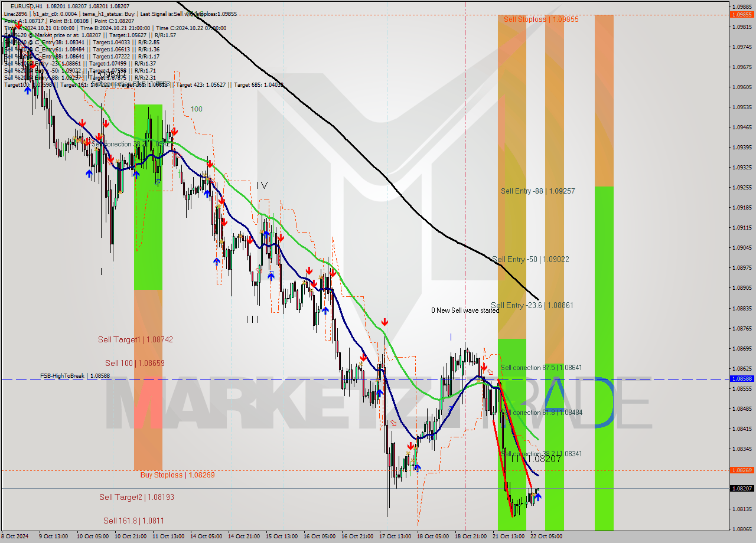Click the '16 Oct 21:00' time axis label
This screenshot has height=543, width=756.
pos(359,537)
